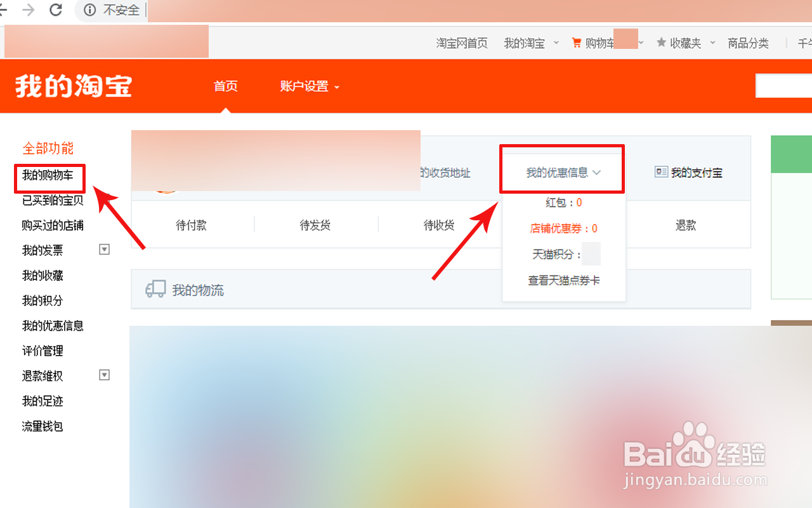The width and height of the screenshot is (812, 508).
Task: Open 我的购物车 in sidebar
Action: point(48,175)
